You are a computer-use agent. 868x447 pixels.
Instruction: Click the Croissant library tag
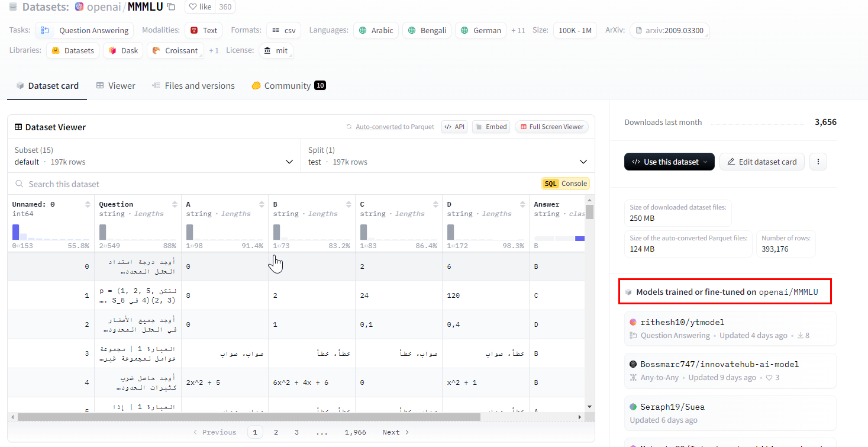(x=175, y=50)
